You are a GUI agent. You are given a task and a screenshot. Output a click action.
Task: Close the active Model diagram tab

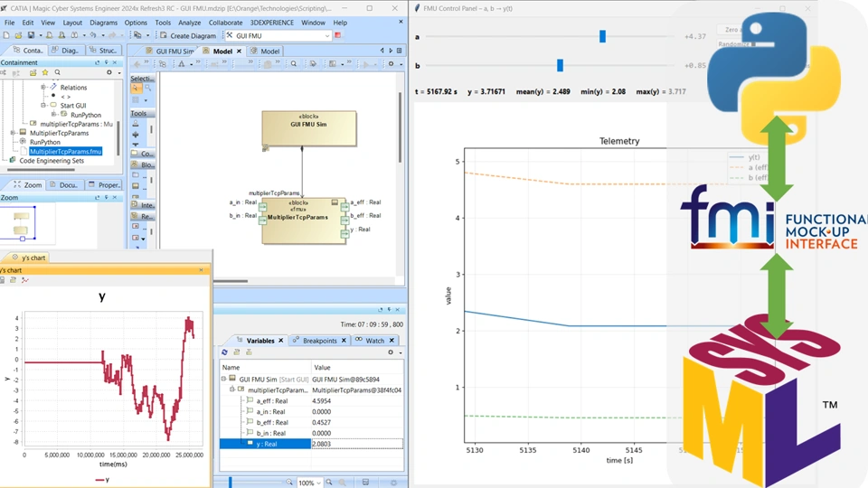coord(240,52)
